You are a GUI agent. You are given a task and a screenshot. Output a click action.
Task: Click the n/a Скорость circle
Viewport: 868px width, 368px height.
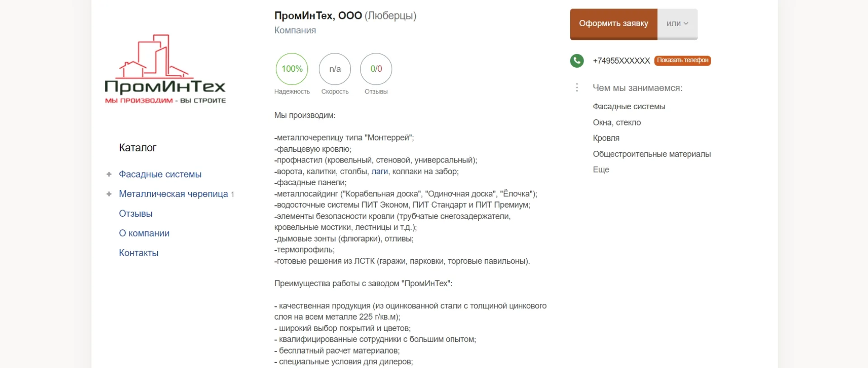pyautogui.click(x=335, y=69)
